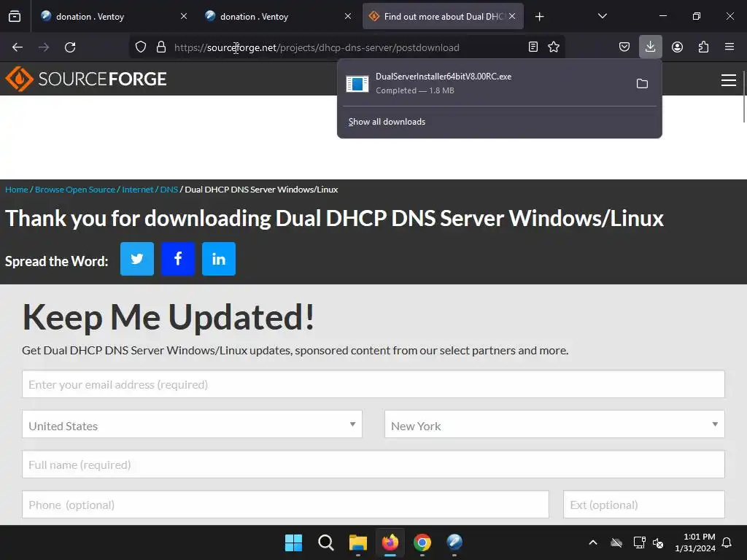Show downloaded file in folder

pyautogui.click(x=642, y=84)
